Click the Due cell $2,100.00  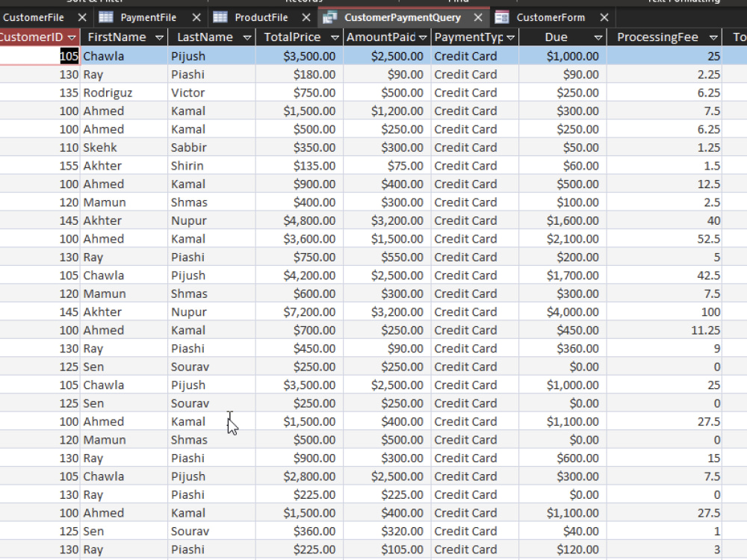tap(562, 239)
